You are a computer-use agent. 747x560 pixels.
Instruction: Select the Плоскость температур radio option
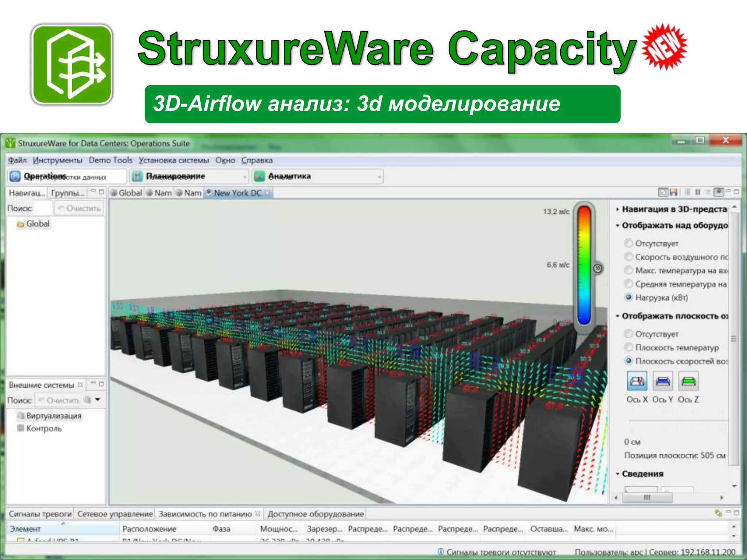pos(628,347)
